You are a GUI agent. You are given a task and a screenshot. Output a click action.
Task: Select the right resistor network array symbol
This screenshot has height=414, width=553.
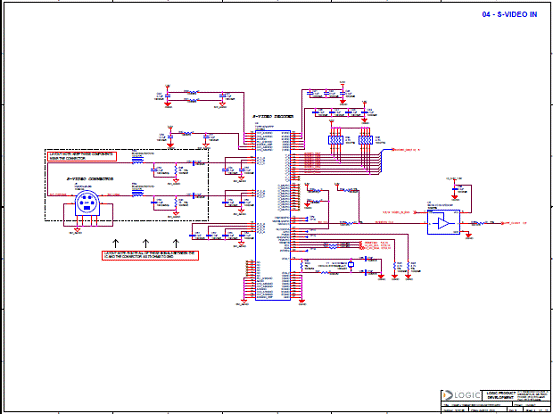pos(366,140)
